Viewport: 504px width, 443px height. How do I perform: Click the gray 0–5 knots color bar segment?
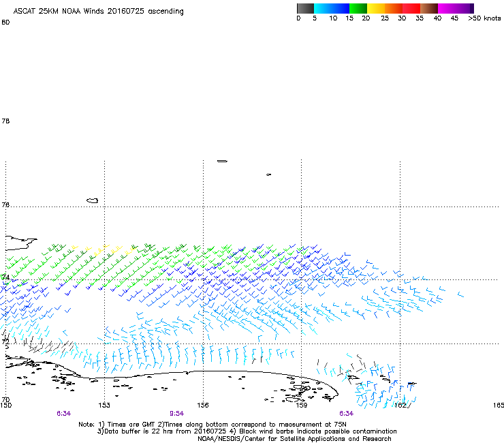tap(305, 8)
